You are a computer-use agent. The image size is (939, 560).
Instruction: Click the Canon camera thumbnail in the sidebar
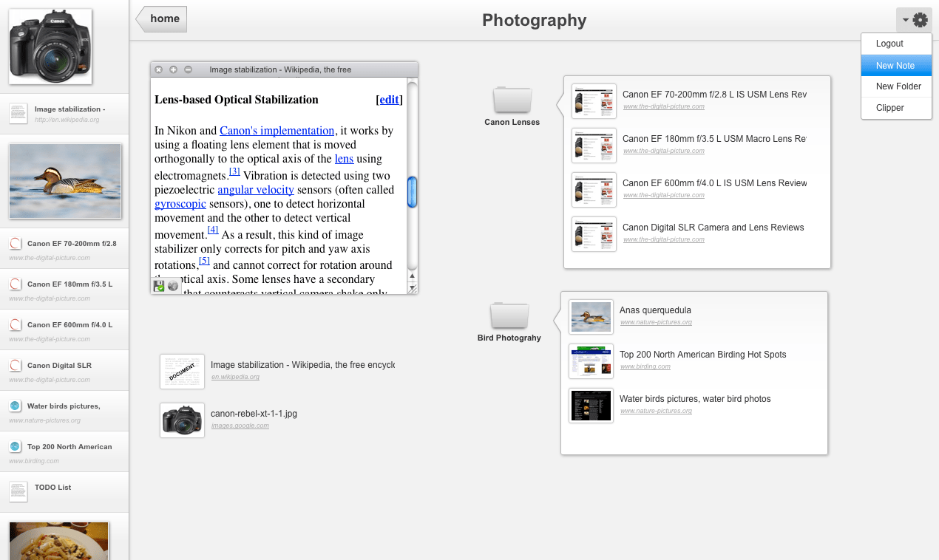[50, 47]
